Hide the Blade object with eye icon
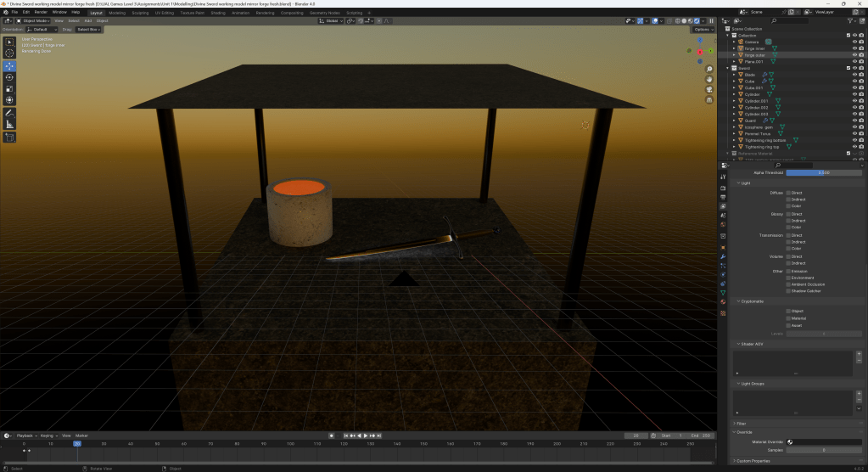Screen dimensions: 868x472 click(x=854, y=75)
